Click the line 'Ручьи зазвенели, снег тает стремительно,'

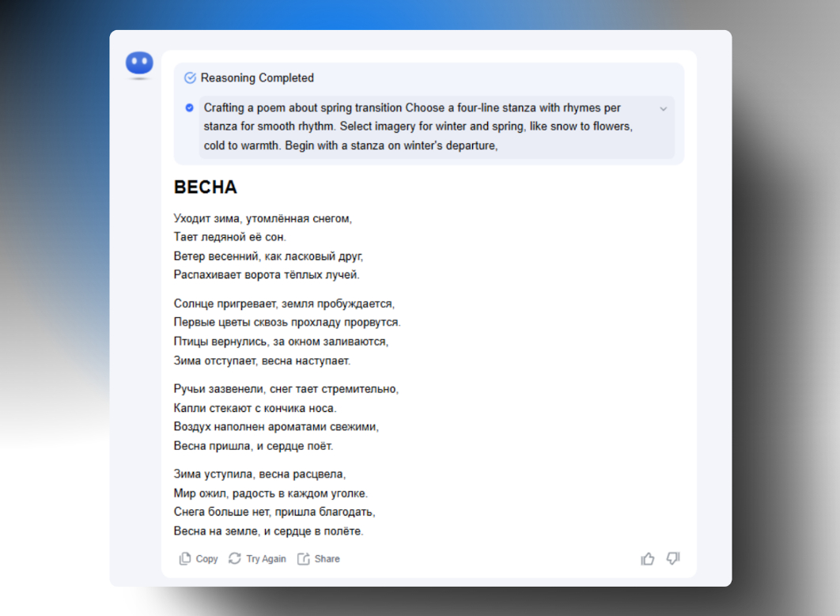tap(286, 389)
